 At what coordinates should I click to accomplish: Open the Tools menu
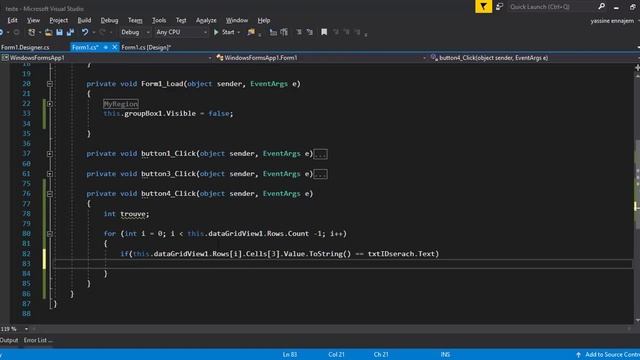pyautogui.click(x=159, y=20)
